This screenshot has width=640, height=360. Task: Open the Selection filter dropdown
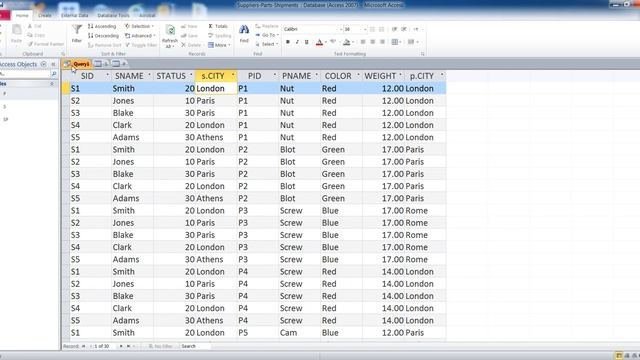click(x=140, y=26)
